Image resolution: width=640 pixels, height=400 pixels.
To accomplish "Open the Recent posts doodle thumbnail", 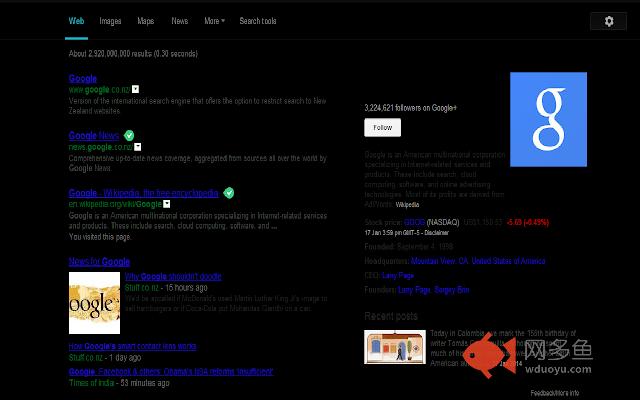I will pyautogui.click(x=395, y=347).
